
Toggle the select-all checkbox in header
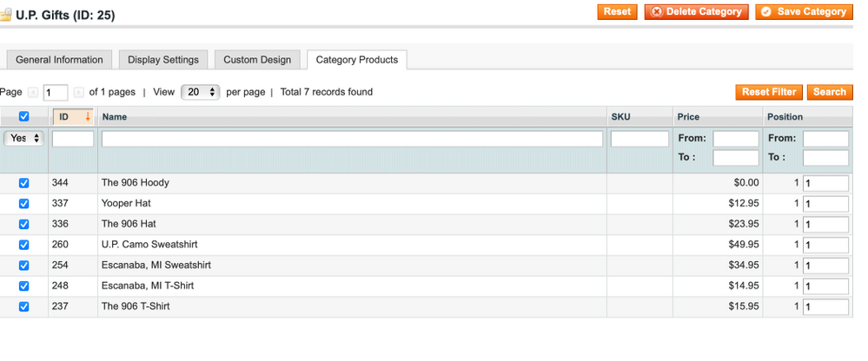[23, 117]
